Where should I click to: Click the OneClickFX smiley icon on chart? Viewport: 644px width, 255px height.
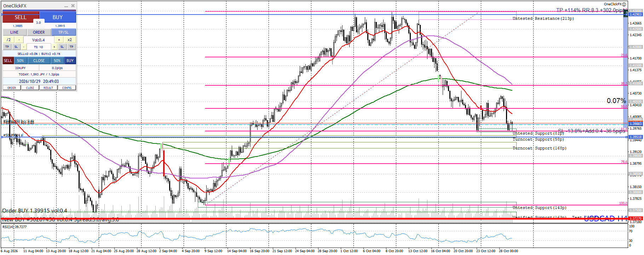(624, 4)
